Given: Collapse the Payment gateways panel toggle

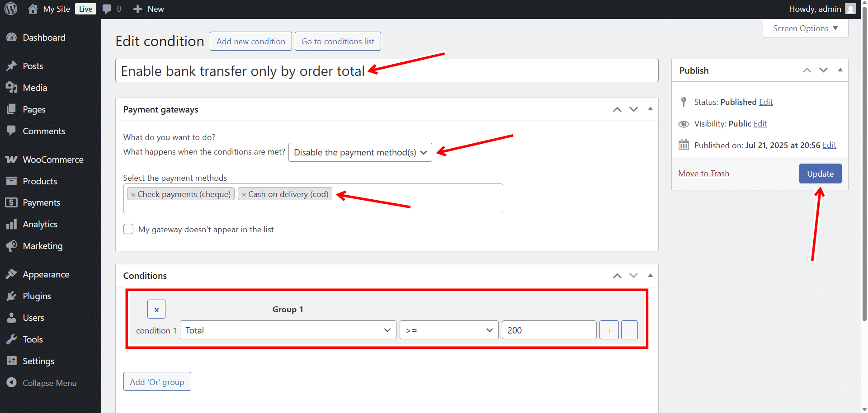Looking at the screenshot, I should [x=650, y=109].
